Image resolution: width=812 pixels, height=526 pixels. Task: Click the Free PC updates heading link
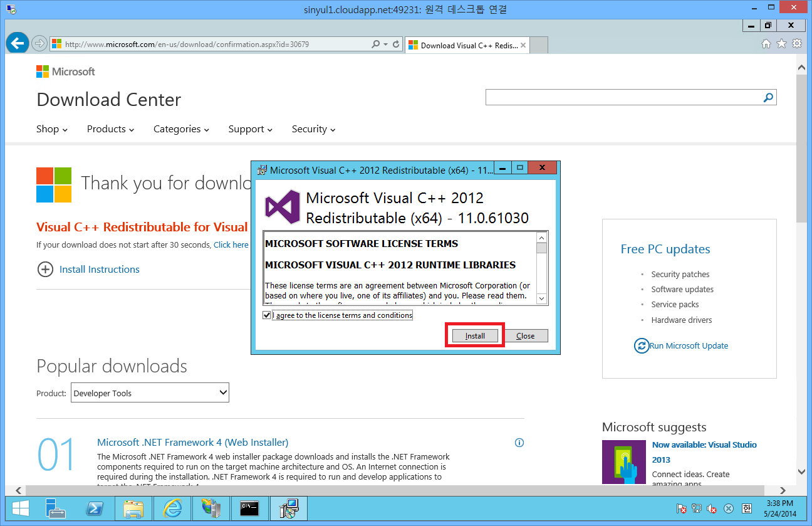[x=665, y=249]
